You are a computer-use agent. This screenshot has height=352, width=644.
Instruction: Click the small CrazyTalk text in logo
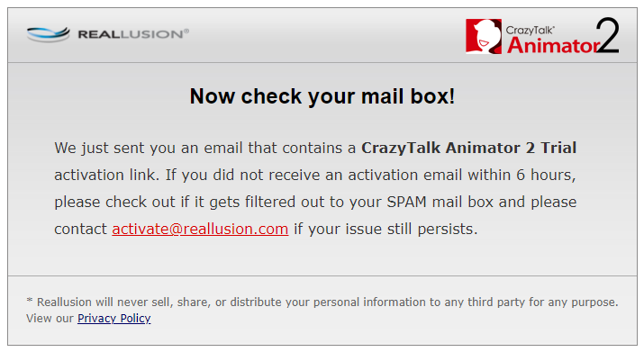pos(530,30)
